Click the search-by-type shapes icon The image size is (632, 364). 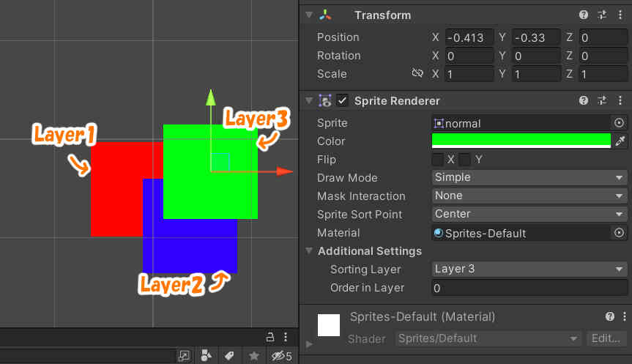(206, 355)
